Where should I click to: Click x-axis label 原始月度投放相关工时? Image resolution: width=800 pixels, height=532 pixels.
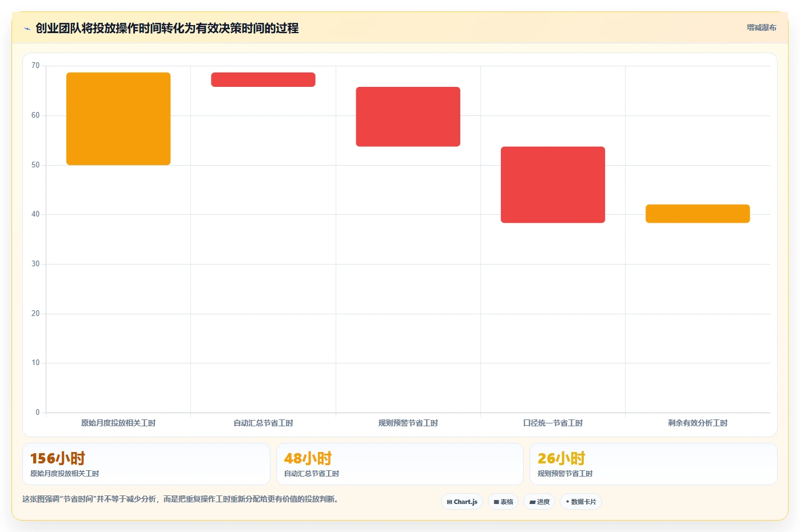point(118,423)
